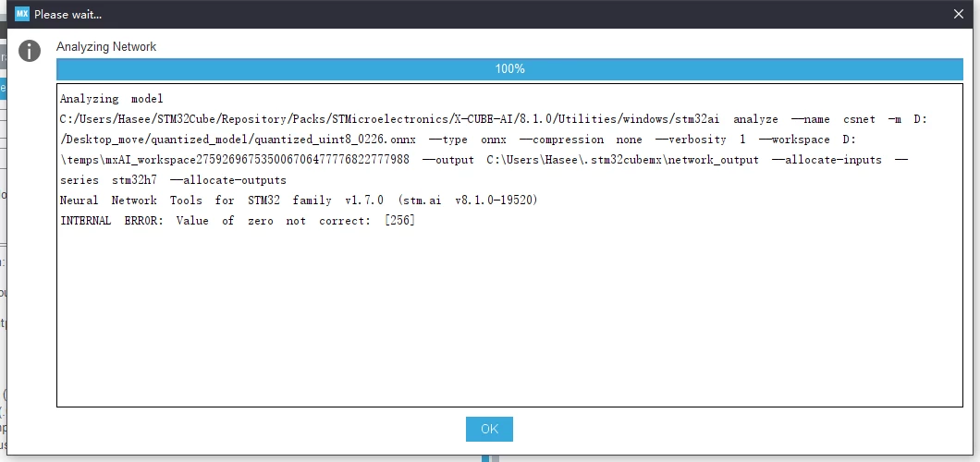
Task: Click the quantized_uint8_0226.onnx file path text
Action: coord(239,140)
